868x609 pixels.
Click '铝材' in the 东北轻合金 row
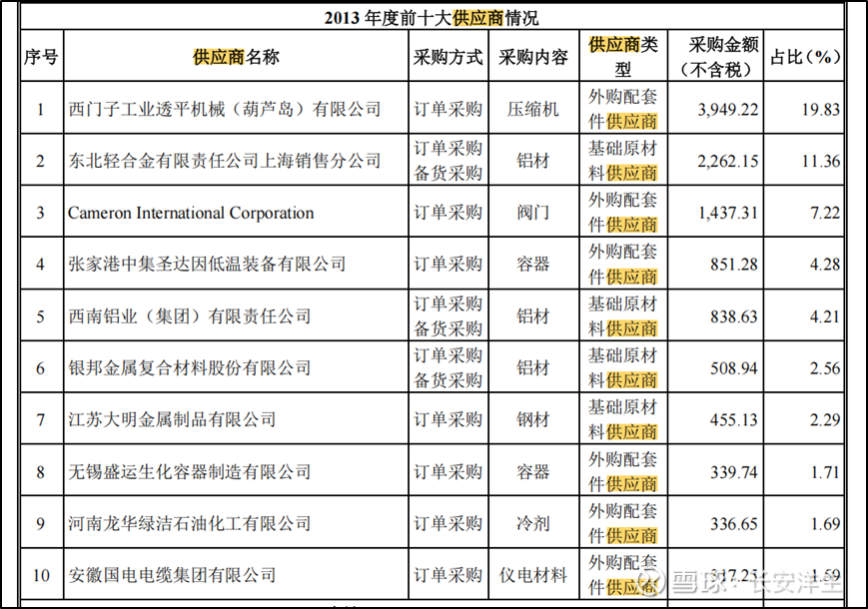coord(533,161)
